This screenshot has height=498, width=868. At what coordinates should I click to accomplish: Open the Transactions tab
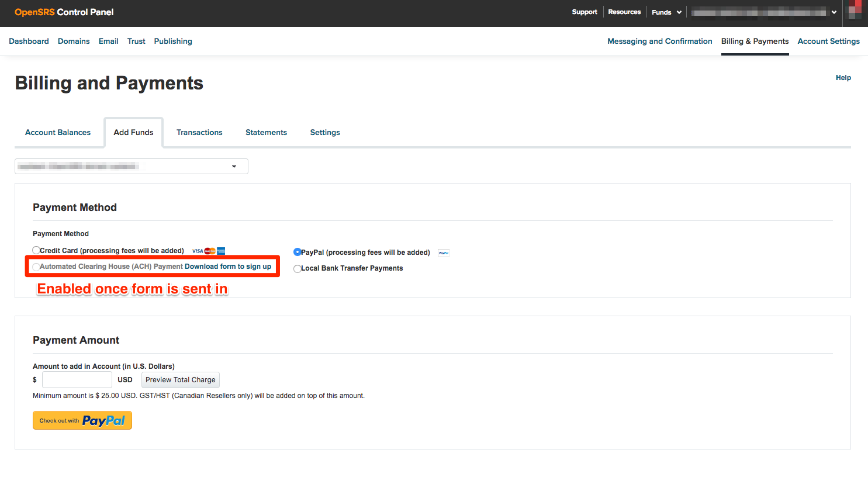[x=199, y=133]
